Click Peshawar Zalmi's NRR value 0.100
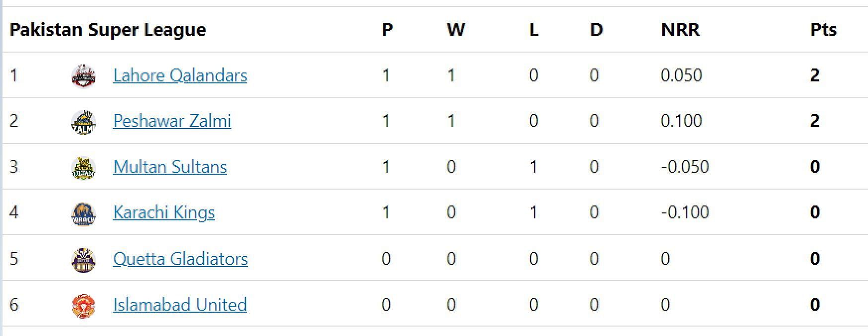Image resolution: width=868 pixels, height=336 pixels. click(681, 121)
